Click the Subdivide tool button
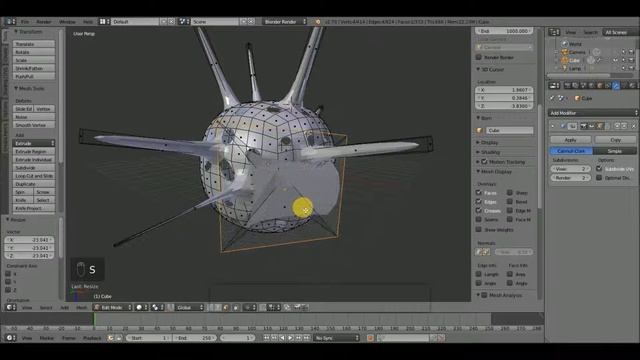The width and height of the screenshot is (640, 360). click(x=33, y=168)
